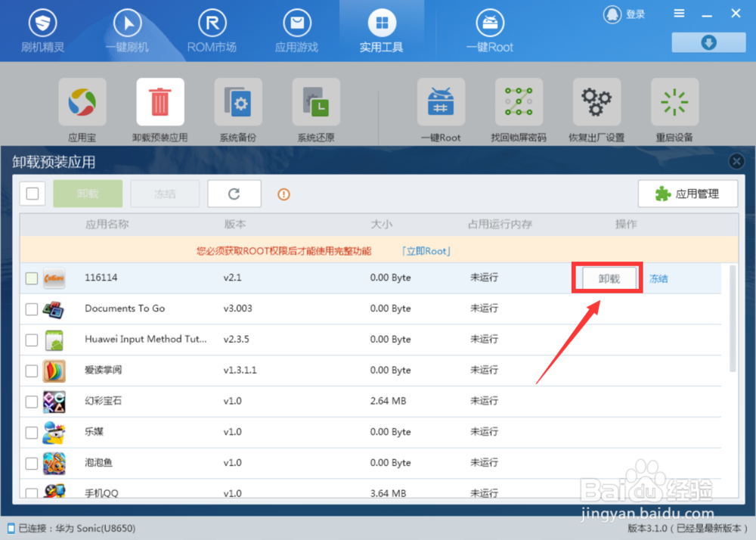Select the 系统备份 system backup tool
Image resolution: width=756 pixels, height=540 pixels.
[238, 102]
